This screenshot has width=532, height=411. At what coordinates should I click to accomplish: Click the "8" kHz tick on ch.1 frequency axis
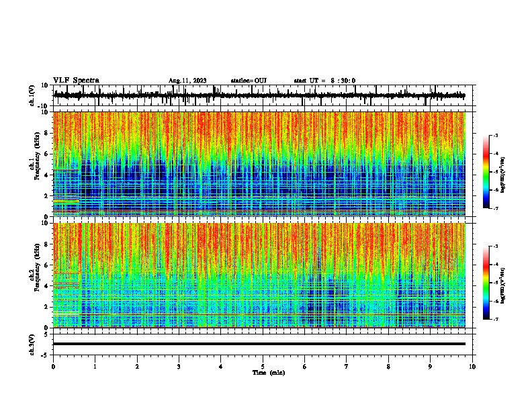click(46, 133)
